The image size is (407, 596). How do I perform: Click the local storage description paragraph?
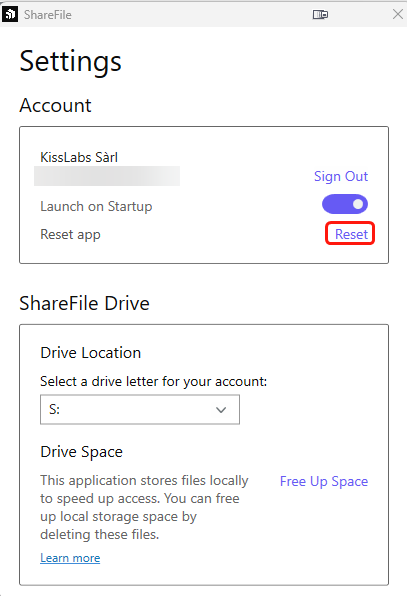point(144,507)
